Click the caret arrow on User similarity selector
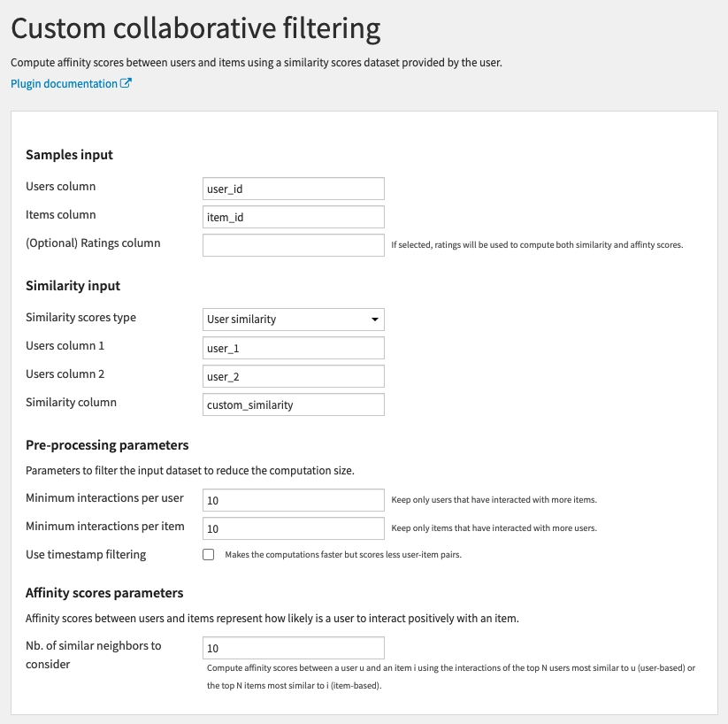728x724 pixels. pos(375,320)
